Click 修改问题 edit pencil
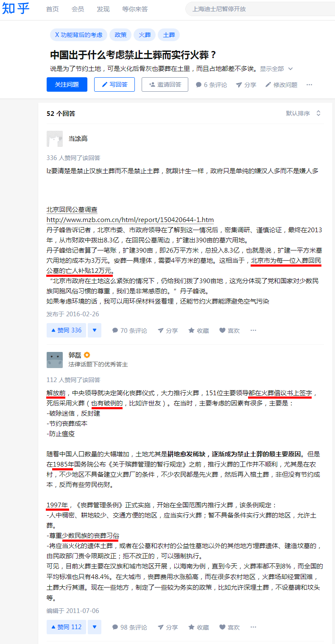The width and height of the screenshot is (335, 644). (281, 84)
